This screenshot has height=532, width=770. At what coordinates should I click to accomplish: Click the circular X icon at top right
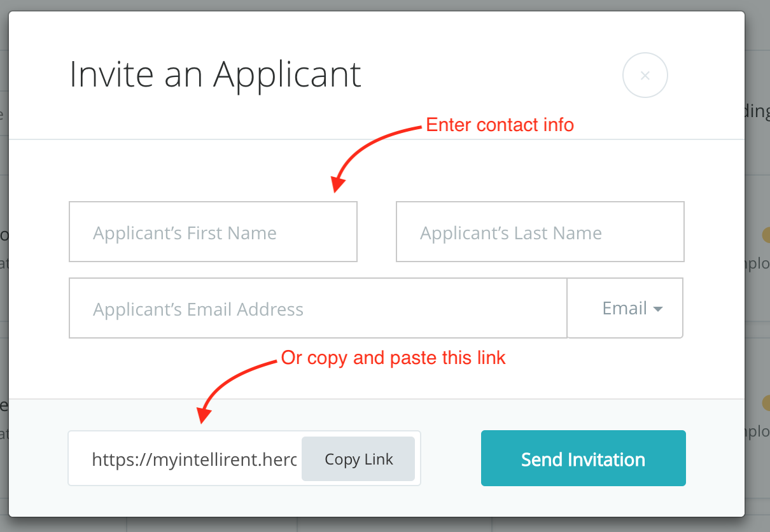point(645,76)
